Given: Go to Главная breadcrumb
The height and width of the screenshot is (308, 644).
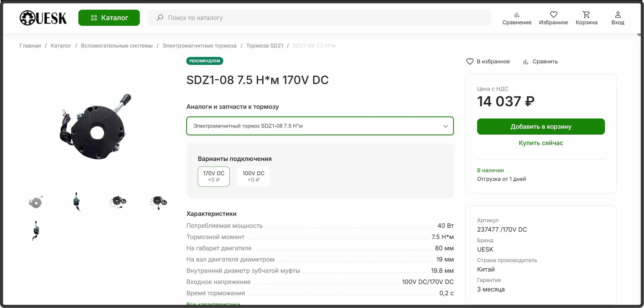Looking at the screenshot, I should (x=30, y=45).
